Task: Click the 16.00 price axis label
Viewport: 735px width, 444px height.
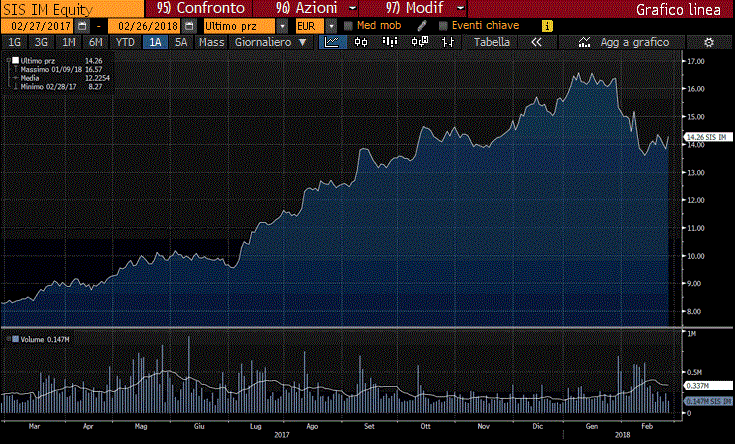Action: [696, 89]
